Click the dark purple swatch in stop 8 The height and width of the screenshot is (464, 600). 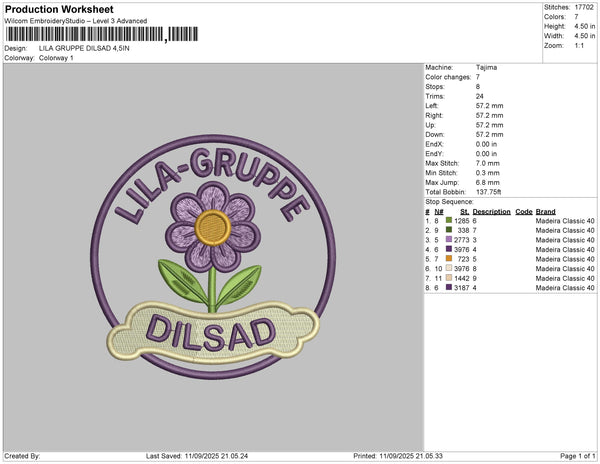click(x=449, y=287)
